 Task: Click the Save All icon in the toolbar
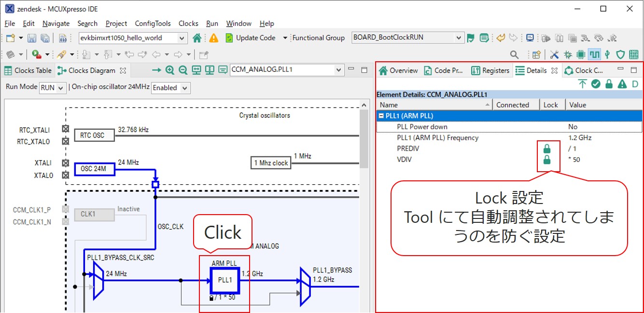(45, 38)
